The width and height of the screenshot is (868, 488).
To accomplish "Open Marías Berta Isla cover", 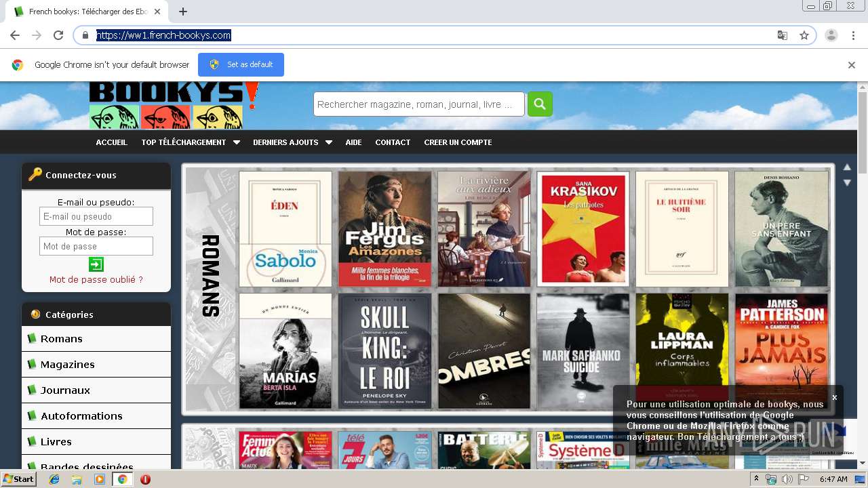I will (x=285, y=351).
